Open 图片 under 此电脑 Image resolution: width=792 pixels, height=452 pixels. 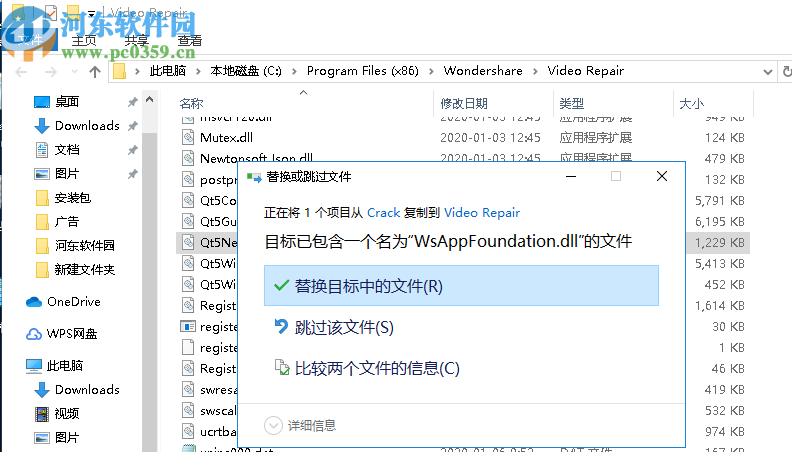tap(67, 437)
